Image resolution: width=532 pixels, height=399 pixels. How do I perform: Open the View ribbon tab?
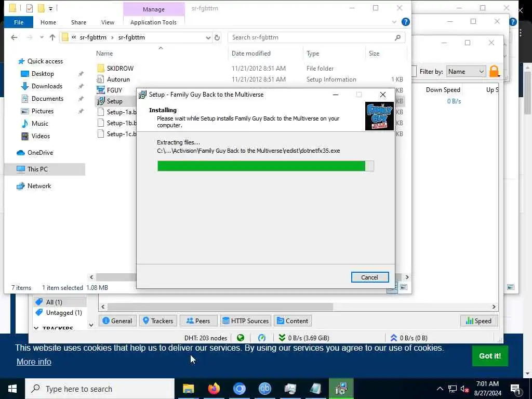pos(108,22)
